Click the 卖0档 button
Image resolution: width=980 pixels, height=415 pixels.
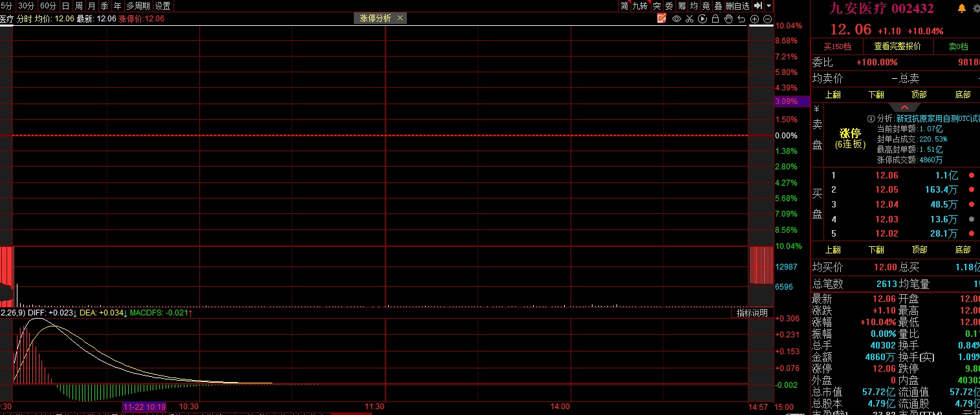click(958, 47)
